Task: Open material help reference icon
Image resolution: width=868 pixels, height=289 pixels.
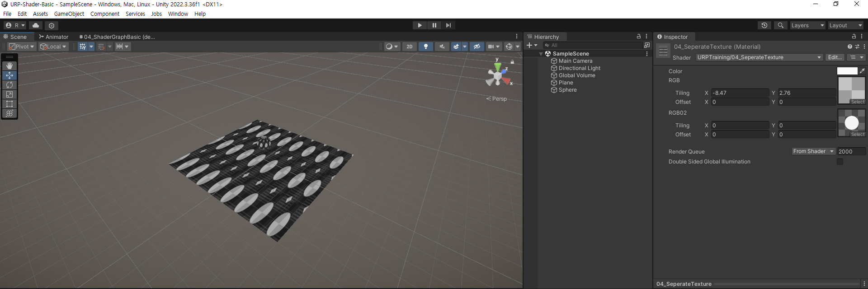Action: tap(850, 47)
